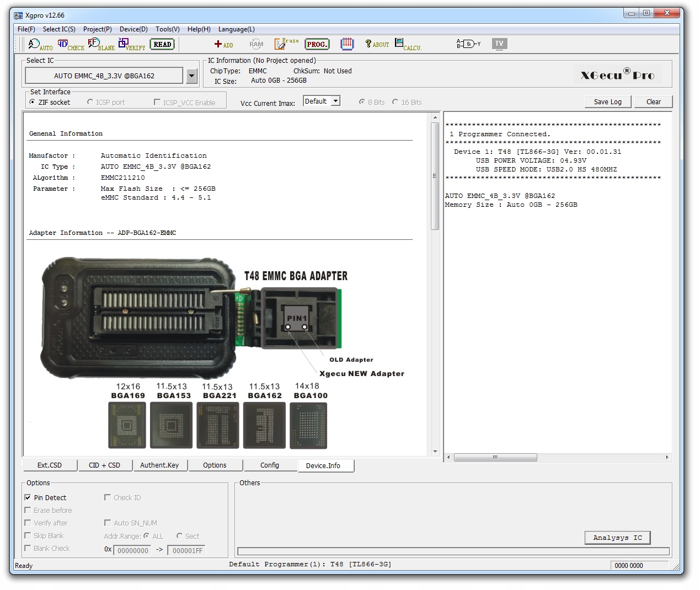Screen dimensions: 700x590
Task: Switch to the Options tab
Action: point(215,465)
